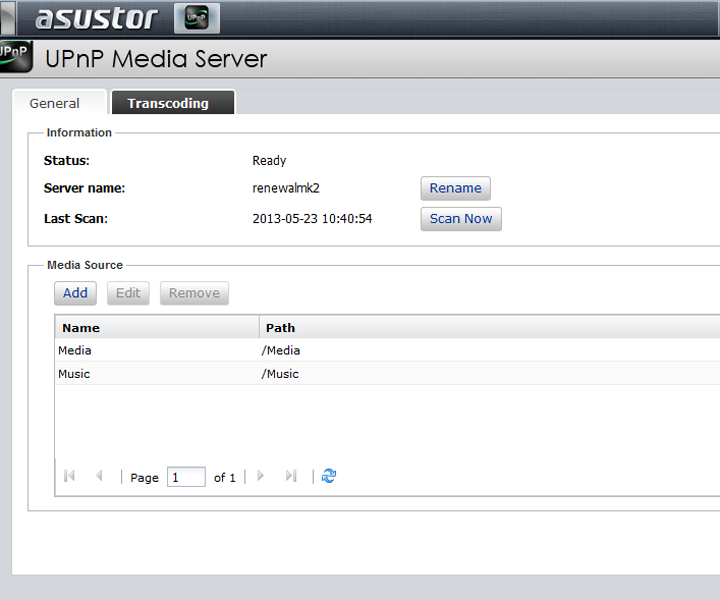The width and height of the screenshot is (720, 600).
Task: Click the UPnP app icon in top taskbar
Action: (x=196, y=18)
